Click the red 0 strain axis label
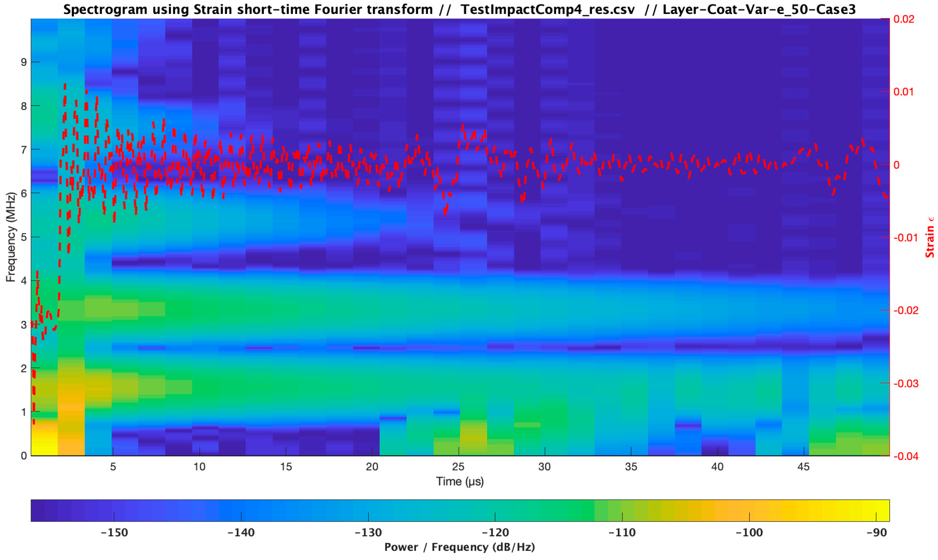This screenshot has height=560, width=938. pos(896,165)
